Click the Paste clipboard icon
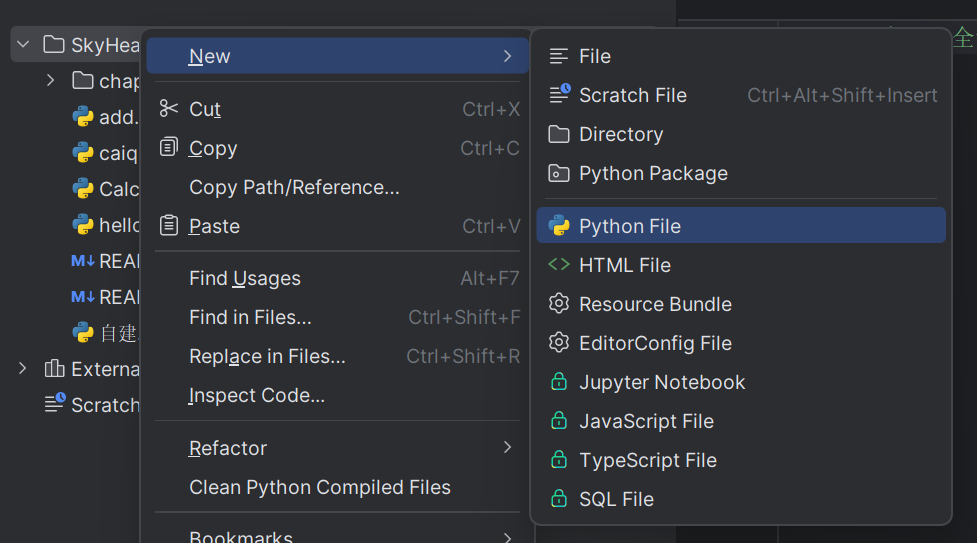Screen dimensions: 977x543 (168, 225)
